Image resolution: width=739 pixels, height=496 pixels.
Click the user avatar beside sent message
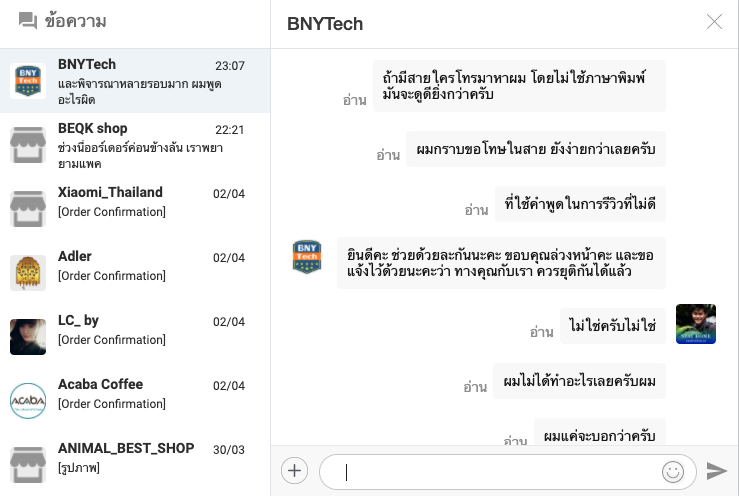(696, 324)
